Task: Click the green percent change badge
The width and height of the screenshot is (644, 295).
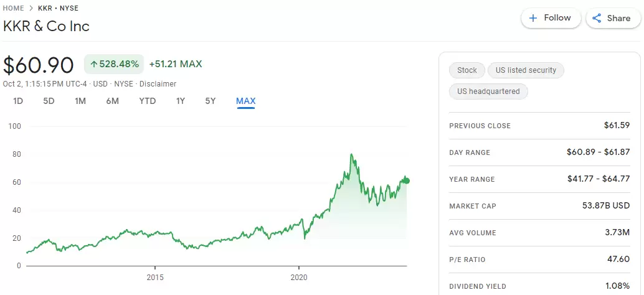Action: (x=114, y=64)
